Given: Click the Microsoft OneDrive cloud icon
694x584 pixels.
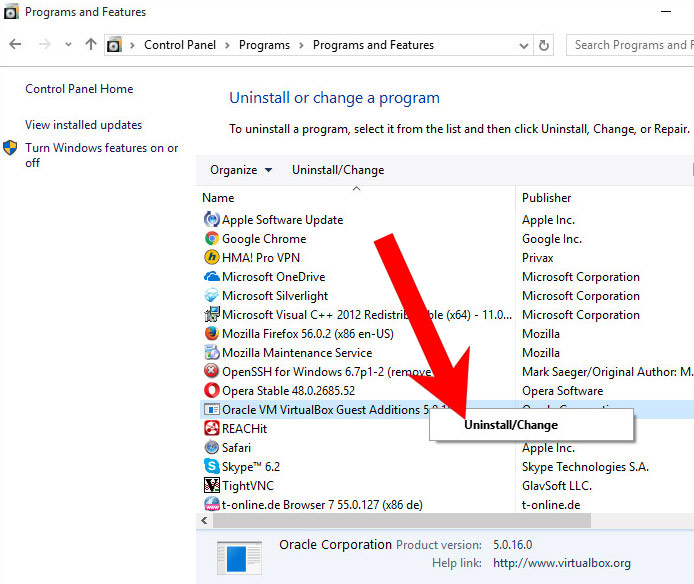Looking at the screenshot, I should (212, 276).
